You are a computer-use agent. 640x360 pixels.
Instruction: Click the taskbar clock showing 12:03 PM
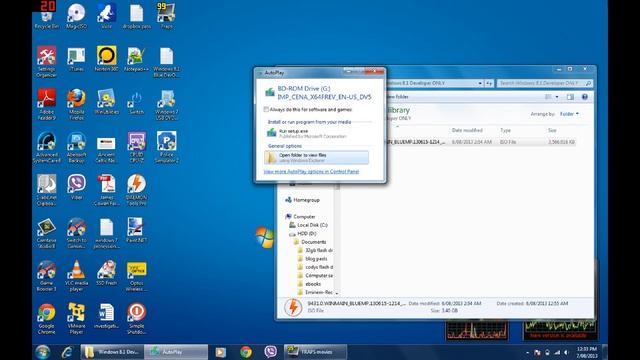pyautogui.click(x=587, y=352)
